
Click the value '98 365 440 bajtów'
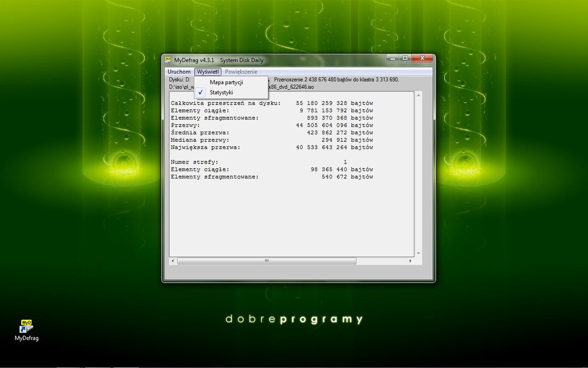(342, 169)
